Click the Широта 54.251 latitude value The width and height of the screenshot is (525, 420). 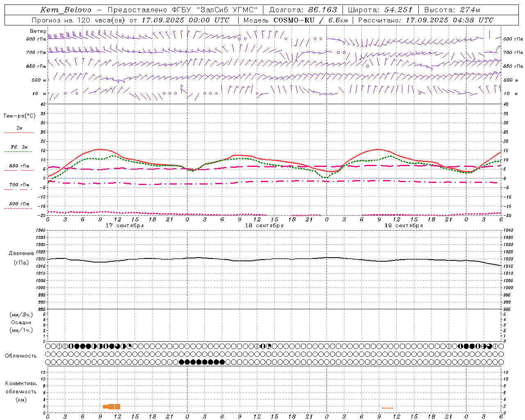(380, 10)
